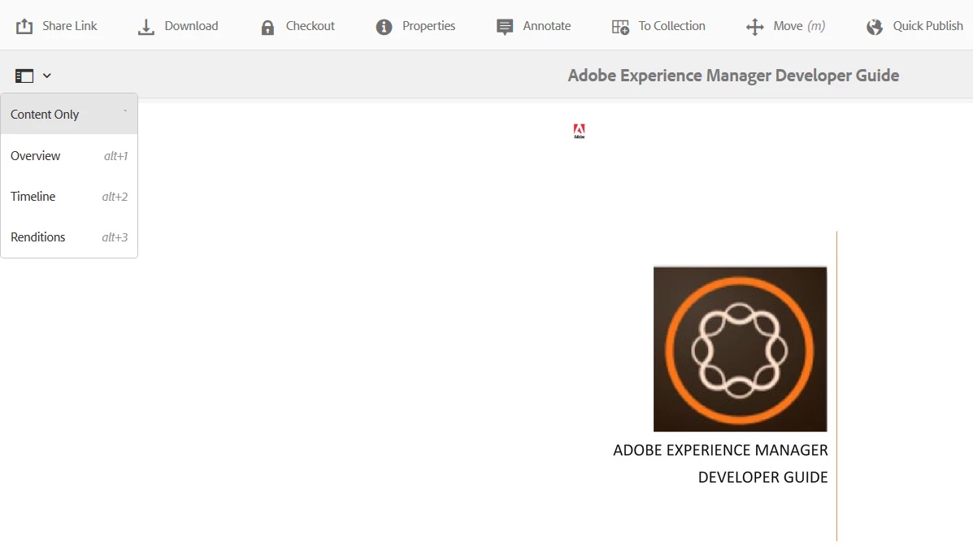The height and width of the screenshot is (560, 973).
Task: Click the Download arrow icon
Action: (146, 27)
